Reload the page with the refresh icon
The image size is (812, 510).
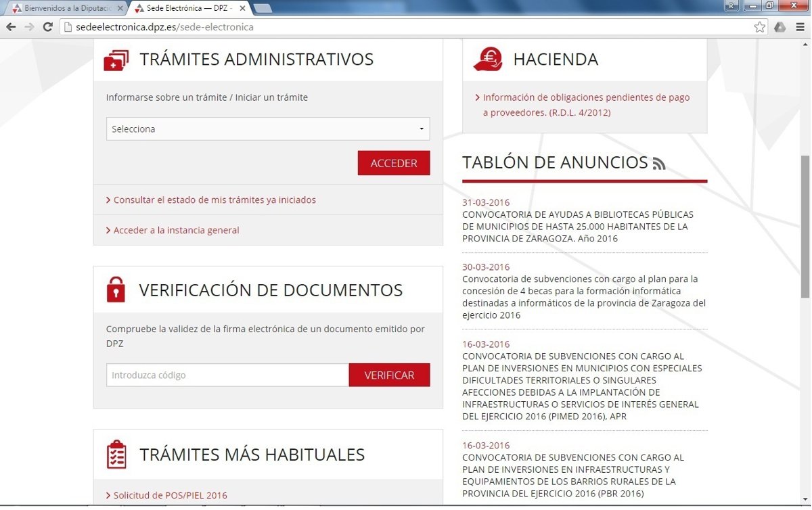[47, 27]
